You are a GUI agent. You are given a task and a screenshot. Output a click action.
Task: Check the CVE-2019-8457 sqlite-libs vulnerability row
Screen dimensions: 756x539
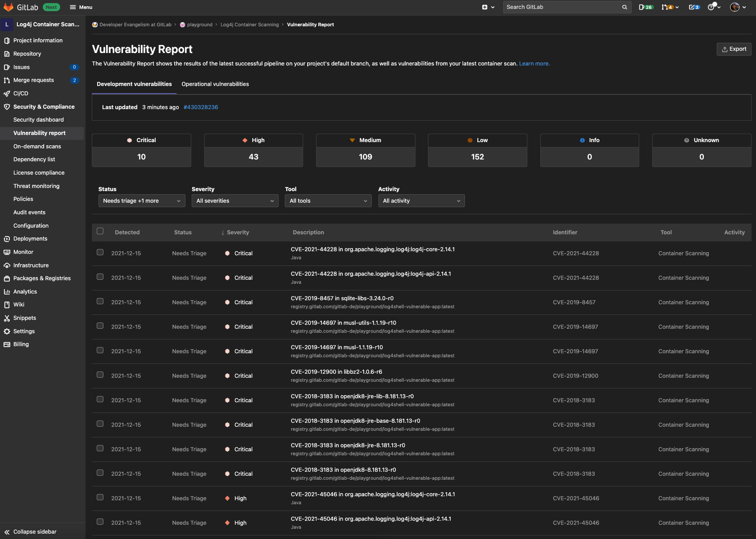pyautogui.click(x=100, y=301)
